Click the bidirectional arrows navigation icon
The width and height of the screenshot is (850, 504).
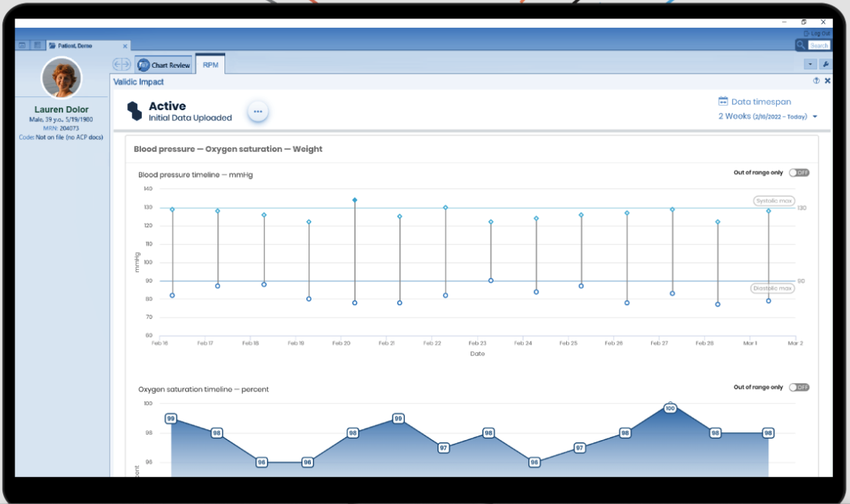120,64
